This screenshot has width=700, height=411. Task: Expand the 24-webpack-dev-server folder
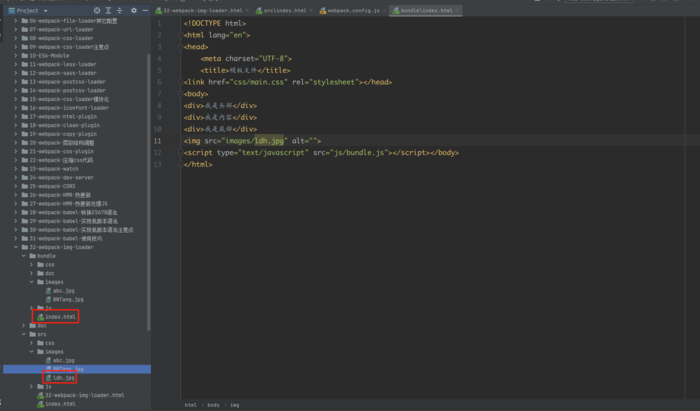click(x=16, y=177)
